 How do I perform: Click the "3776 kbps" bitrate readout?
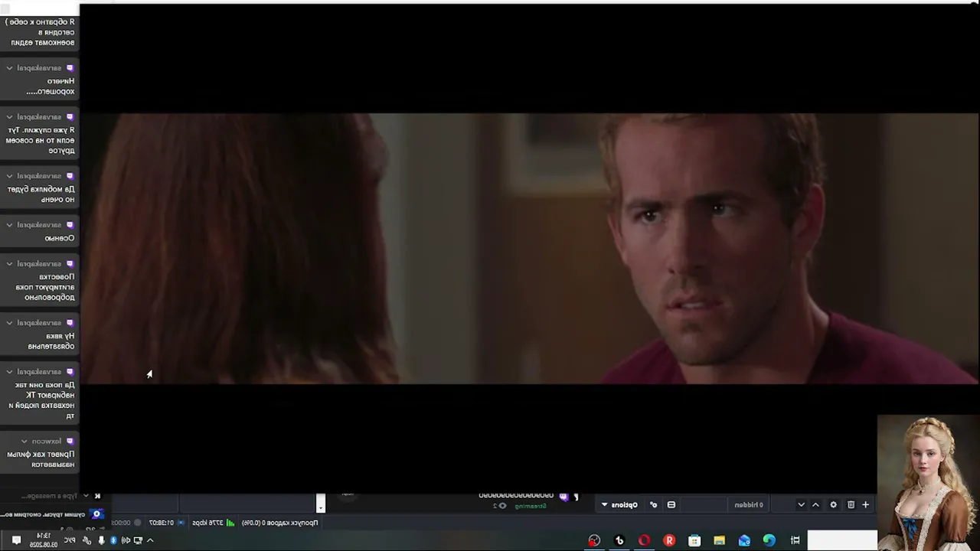tap(207, 523)
